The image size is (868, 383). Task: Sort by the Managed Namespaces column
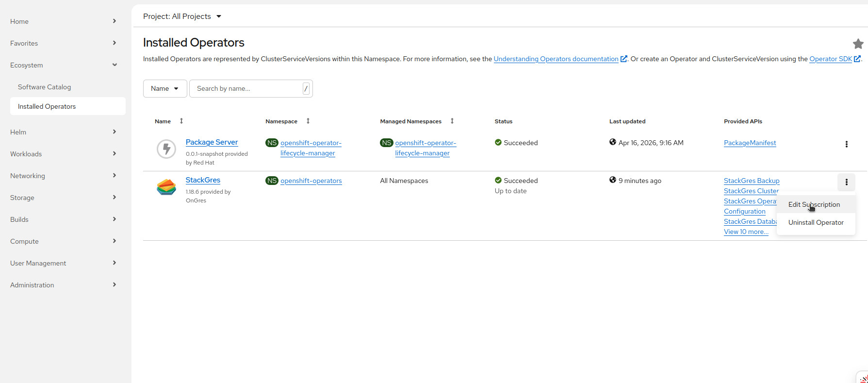pyautogui.click(x=452, y=121)
